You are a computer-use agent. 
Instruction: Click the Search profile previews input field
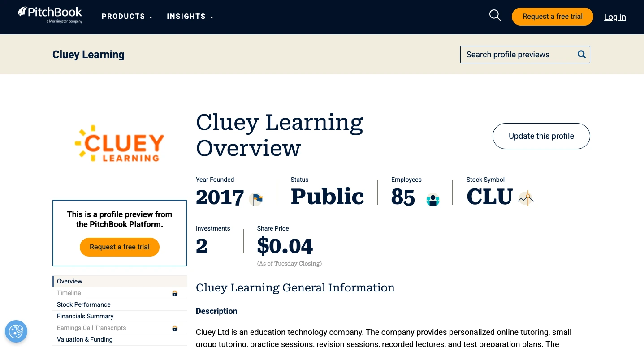pyautogui.click(x=515, y=54)
